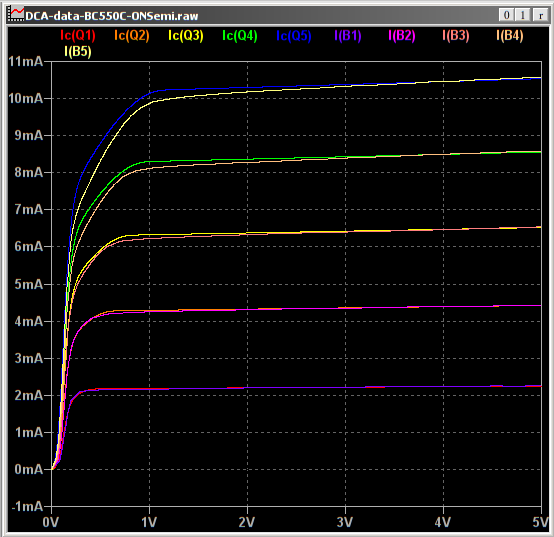Click the 11mA vertical axis label

[25, 62]
